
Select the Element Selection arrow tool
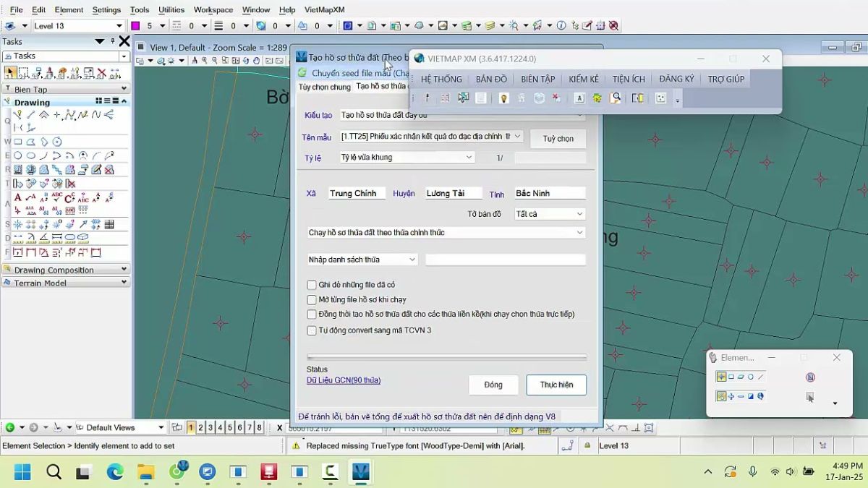click(x=10, y=73)
